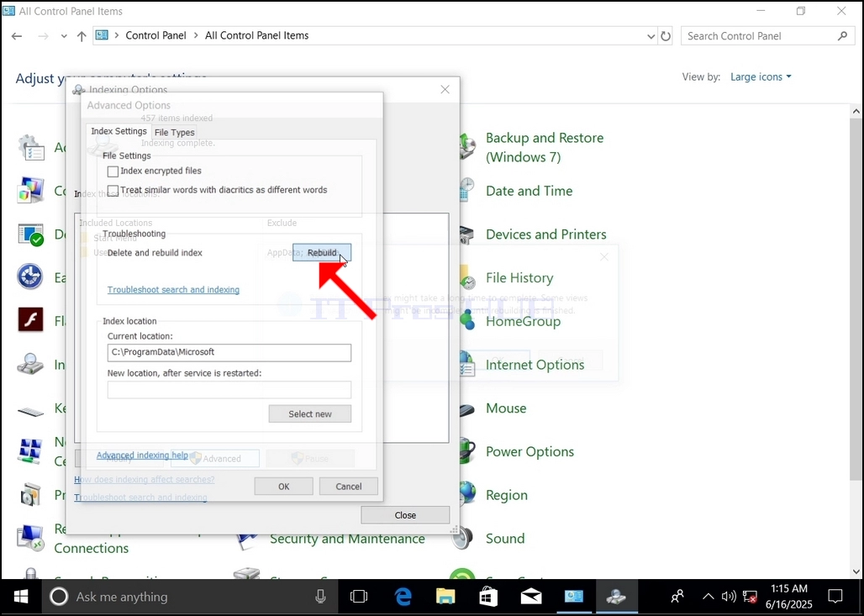This screenshot has height=616, width=864.
Task: Open Troubleshoot search and indexing link under Rebuild
Action: tap(173, 290)
